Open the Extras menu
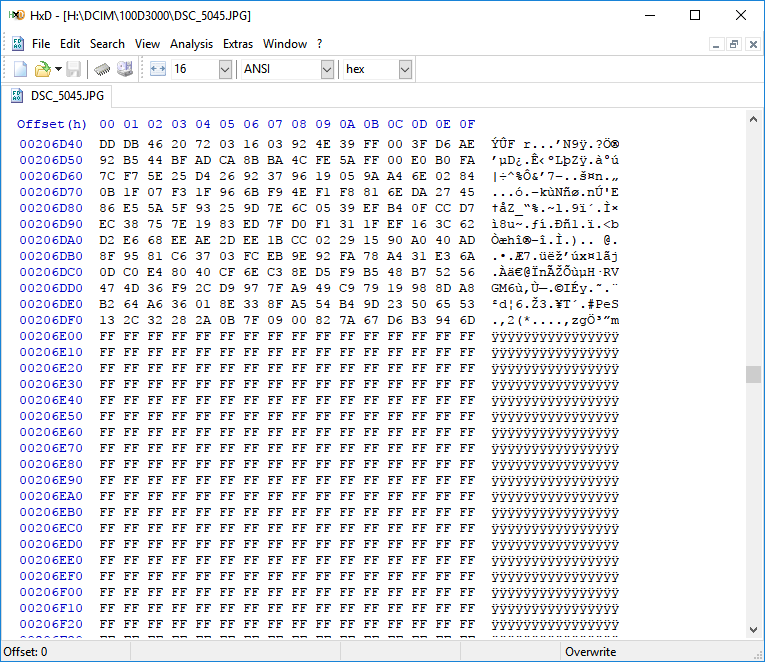Image resolution: width=765 pixels, height=662 pixels. tap(238, 44)
